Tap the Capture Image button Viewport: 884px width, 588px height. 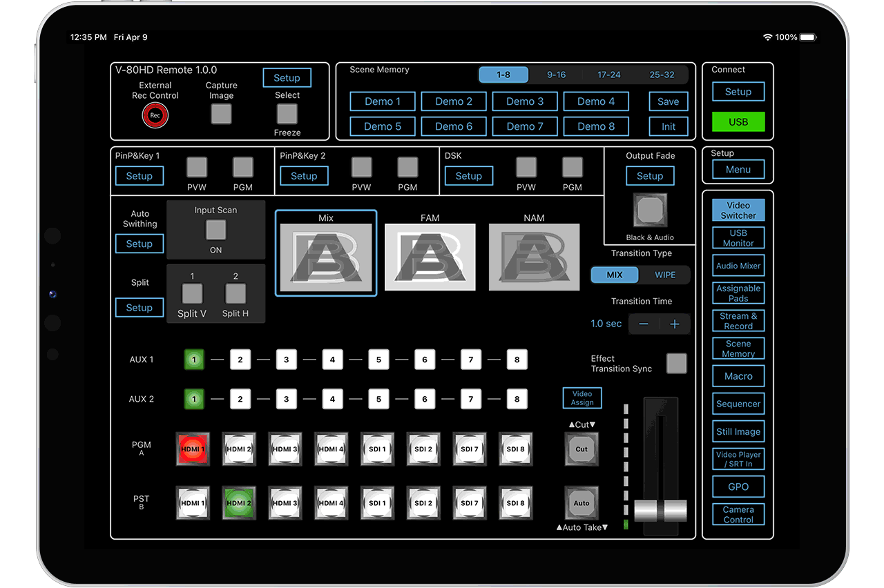pos(221,114)
